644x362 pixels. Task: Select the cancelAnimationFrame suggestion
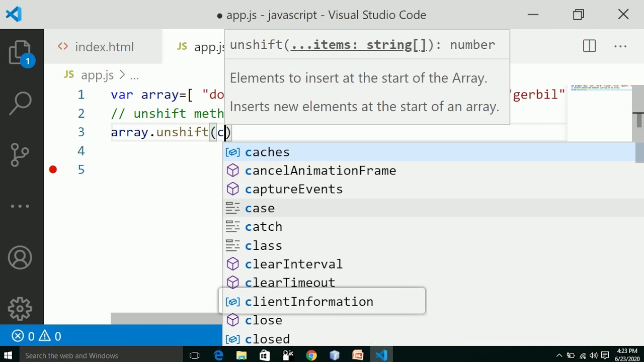click(429, 170)
